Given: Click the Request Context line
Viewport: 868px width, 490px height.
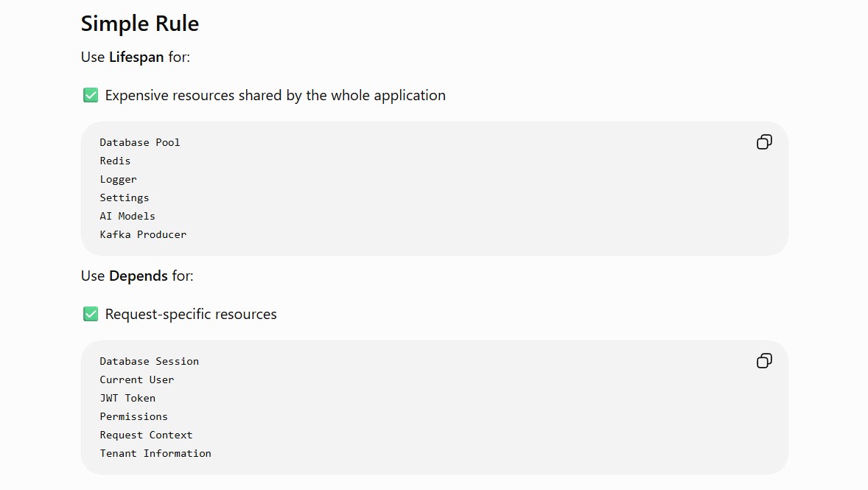Looking at the screenshot, I should pyautogui.click(x=146, y=435).
